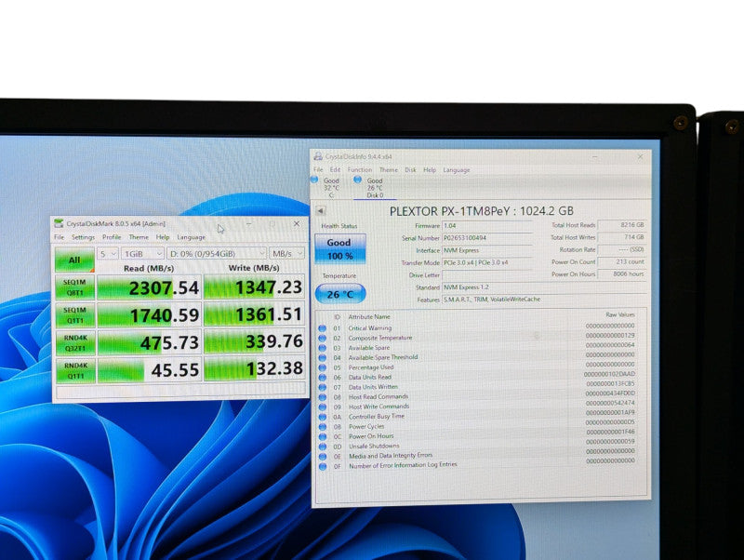Open Help menu in CrystalDiskMark
Viewport: 744px width, 560px height.
tap(162, 237)
